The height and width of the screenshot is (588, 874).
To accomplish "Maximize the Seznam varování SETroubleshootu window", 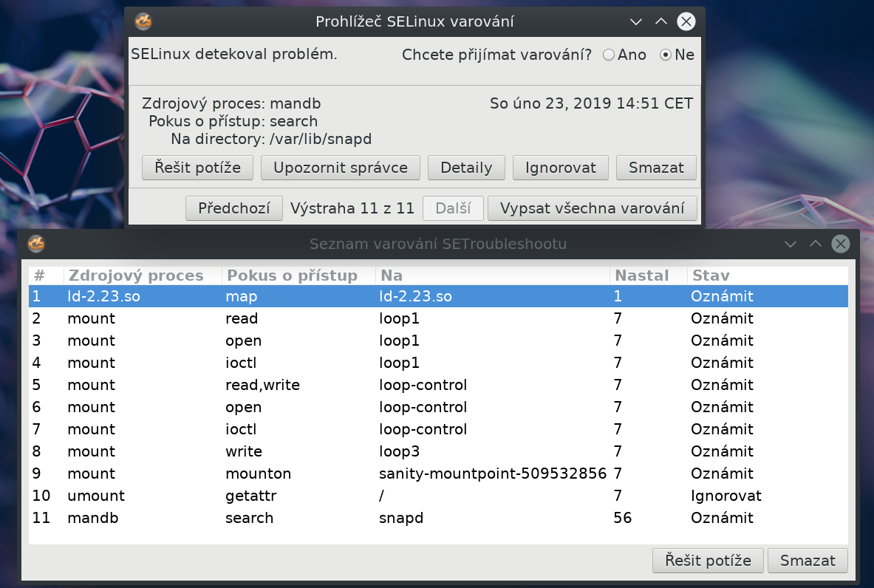I will 816,244.
